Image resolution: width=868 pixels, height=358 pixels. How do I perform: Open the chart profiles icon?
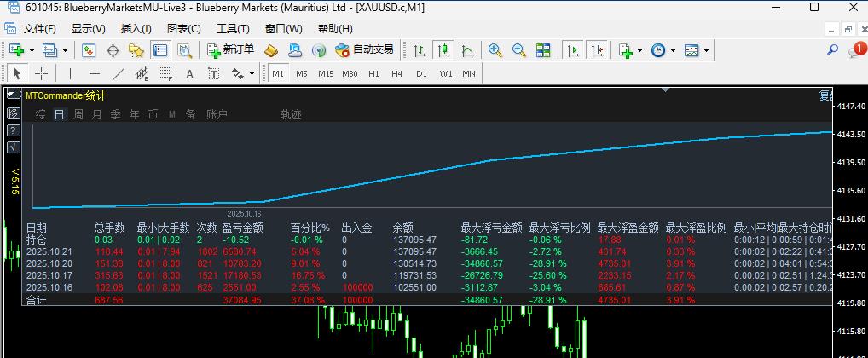(x=50, y=50)
